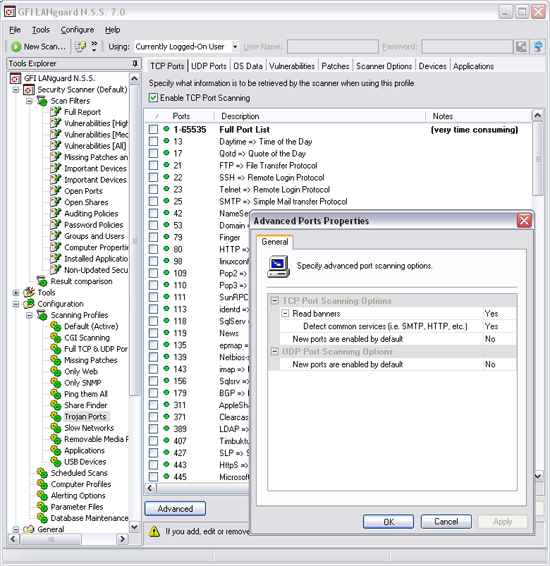Check the port 13 Daytime checkbox
This screenshot has width=550, height=566.
[153, 141]
